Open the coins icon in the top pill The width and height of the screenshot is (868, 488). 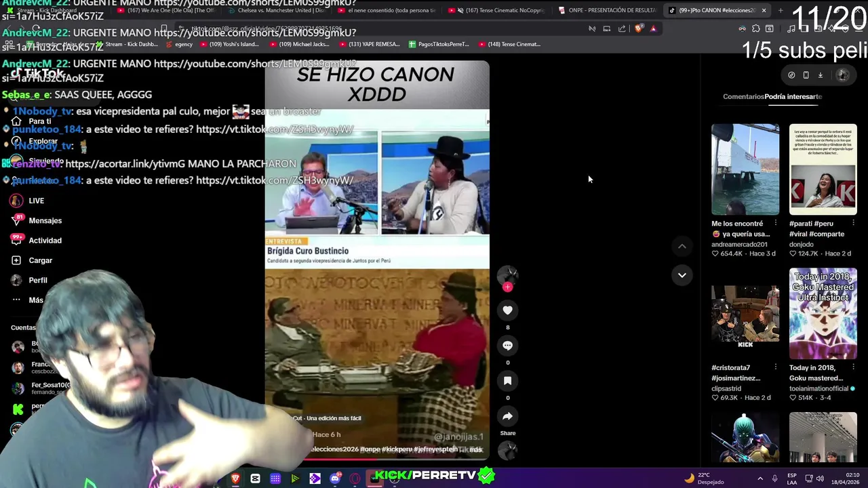point(791,75)
